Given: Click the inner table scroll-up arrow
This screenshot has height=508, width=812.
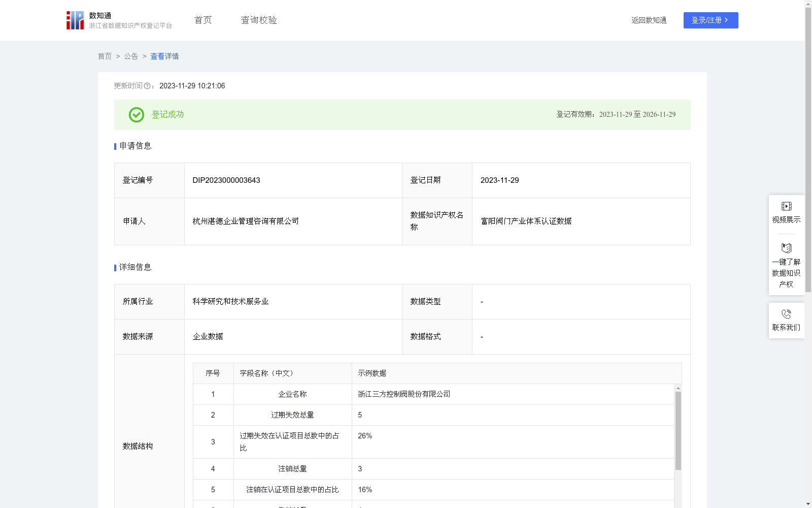Looking at the screenshot, I should pyautogui.click(x=678, y=388).
